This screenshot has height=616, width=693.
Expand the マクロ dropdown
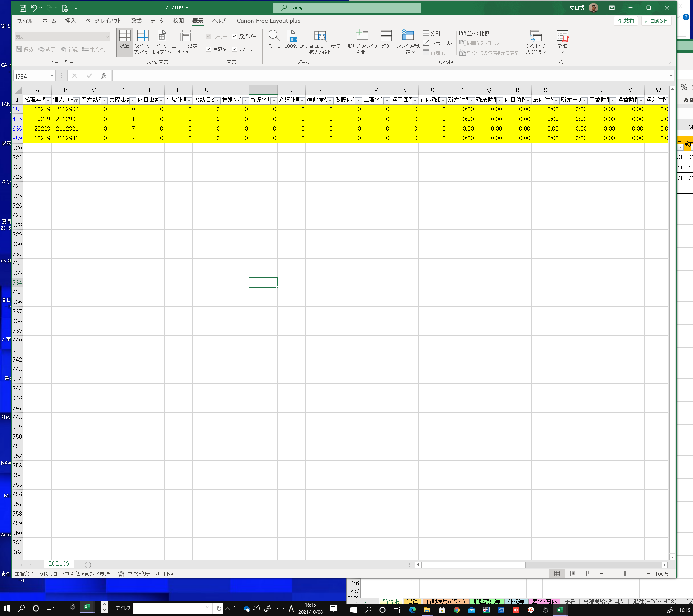(562, 52)
